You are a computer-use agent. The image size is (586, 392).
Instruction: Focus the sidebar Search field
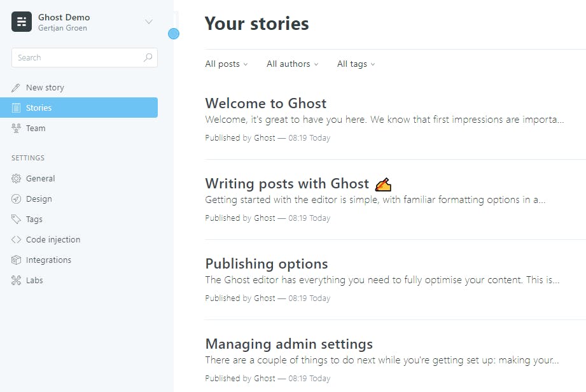[76, 57]
